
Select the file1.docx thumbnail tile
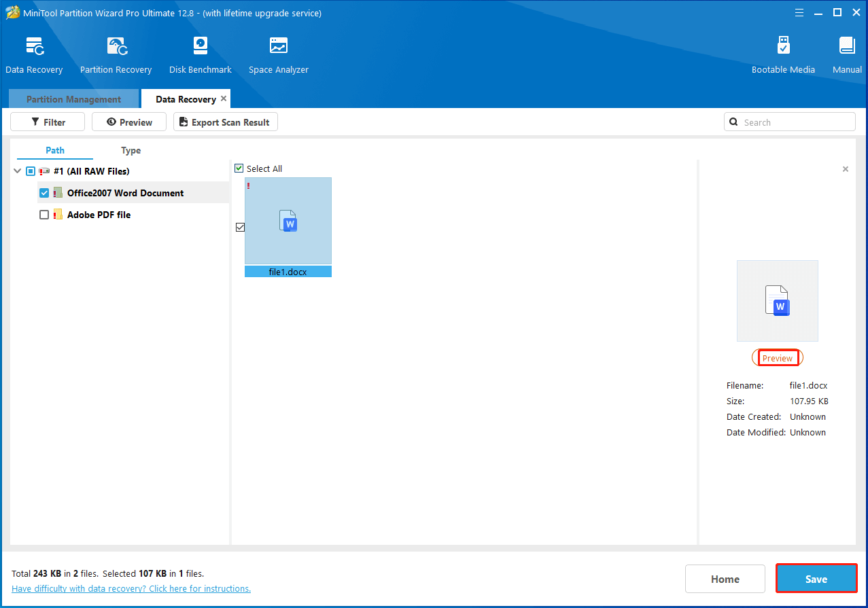[x=288, y=221]
